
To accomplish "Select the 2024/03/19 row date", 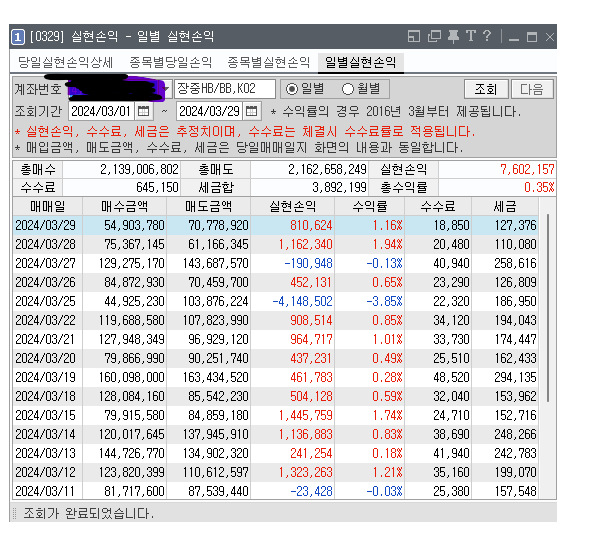I will (46, 377).
